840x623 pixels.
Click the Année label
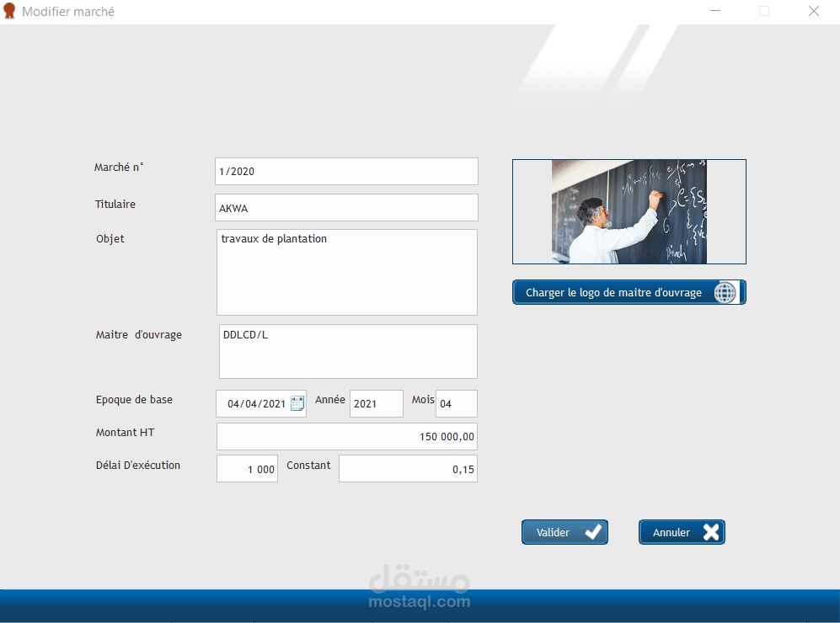(x=330, y=400)
